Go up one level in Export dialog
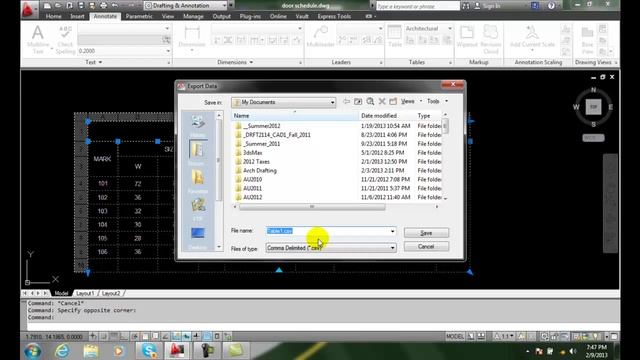The width and height of the screenshot is (640, 360). [358, 101]
